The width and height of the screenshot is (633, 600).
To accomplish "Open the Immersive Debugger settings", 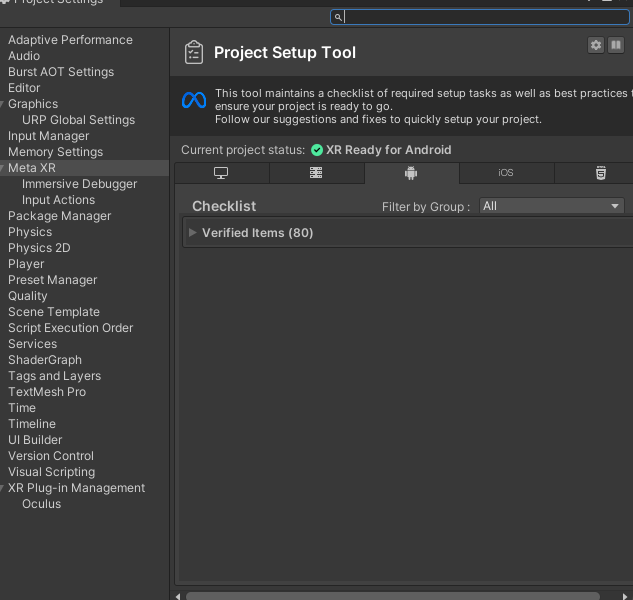I will click(x=79, y=184).
